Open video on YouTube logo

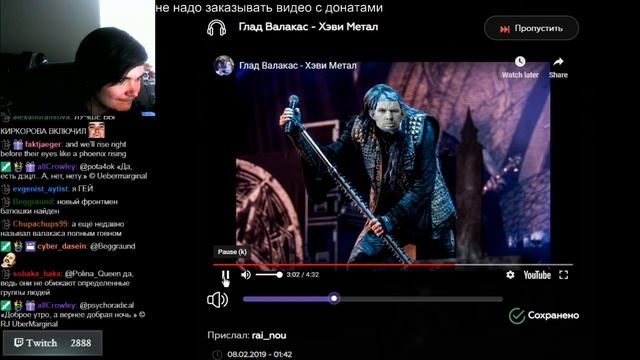[537, 275]
